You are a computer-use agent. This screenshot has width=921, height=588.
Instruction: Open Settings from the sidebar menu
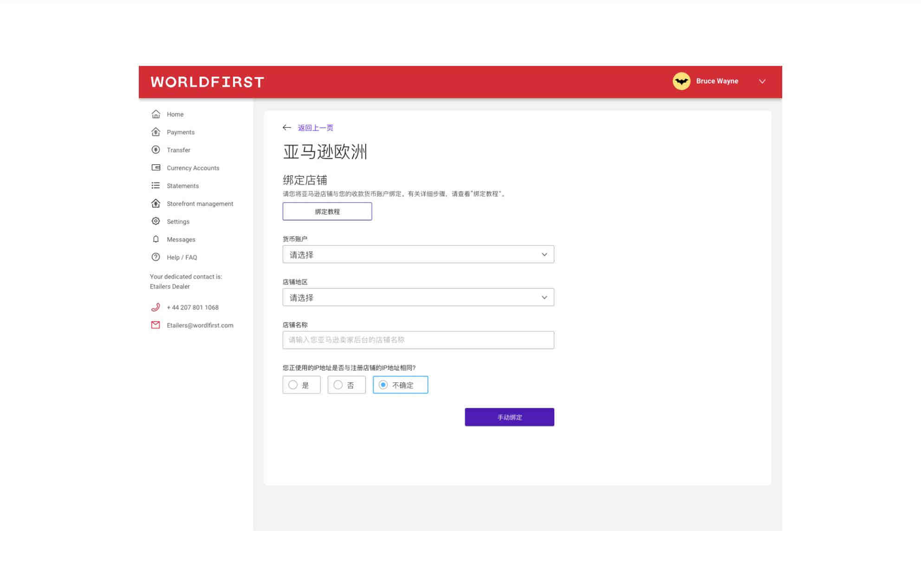(x=178, y=221)
